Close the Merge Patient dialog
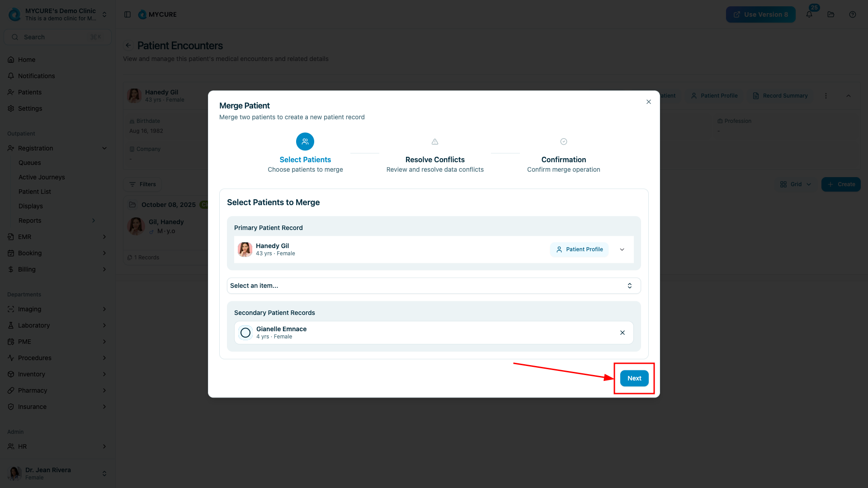The width and height of the screenshot is (868, 488). [x=649, y=102]
